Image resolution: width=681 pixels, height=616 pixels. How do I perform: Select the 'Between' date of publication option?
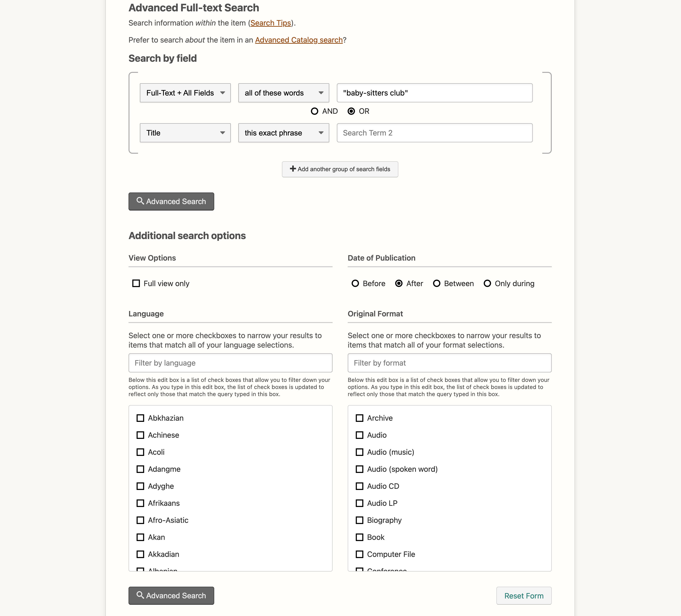[x=436, y=283]
